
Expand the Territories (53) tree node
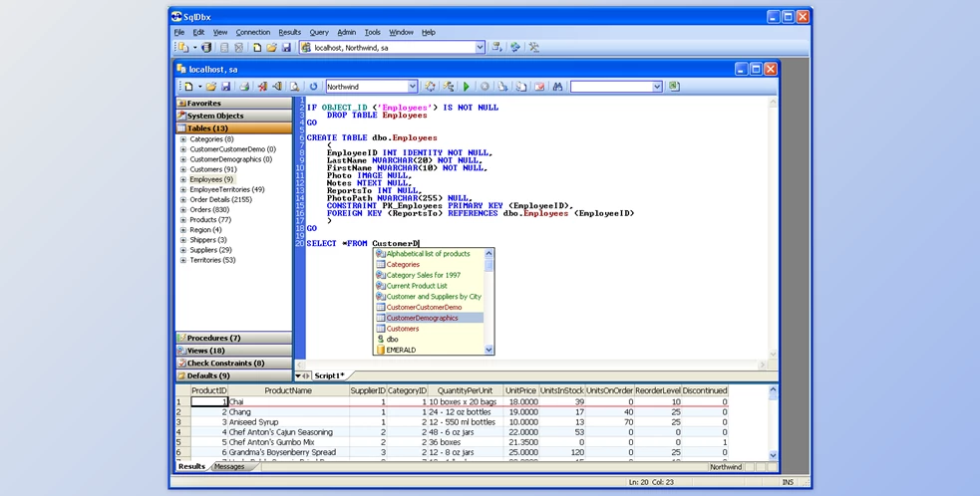[183, 260]
